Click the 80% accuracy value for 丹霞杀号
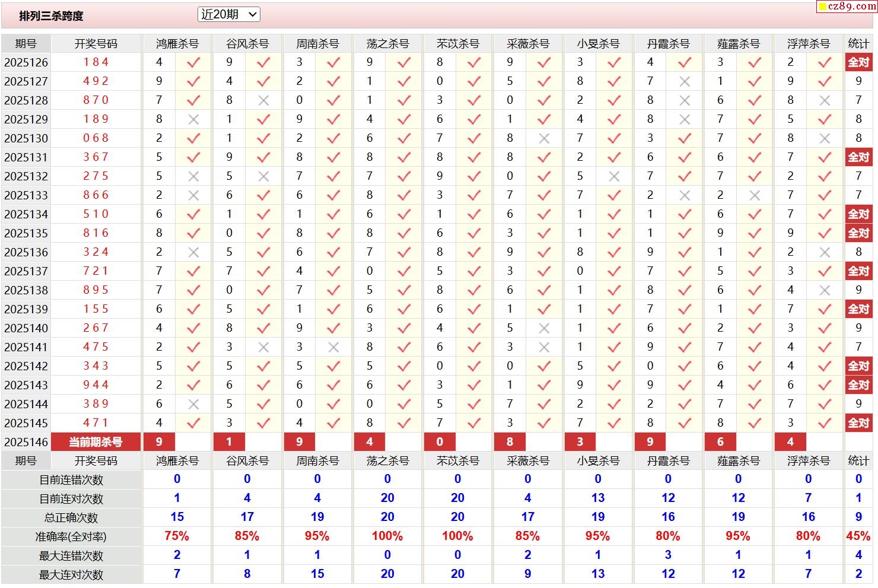 point(668,536)
